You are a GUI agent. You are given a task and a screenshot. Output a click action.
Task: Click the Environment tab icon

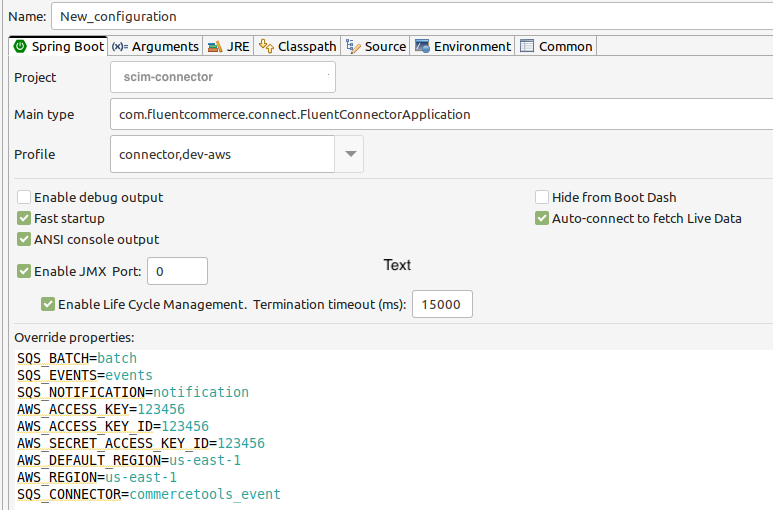423,46
